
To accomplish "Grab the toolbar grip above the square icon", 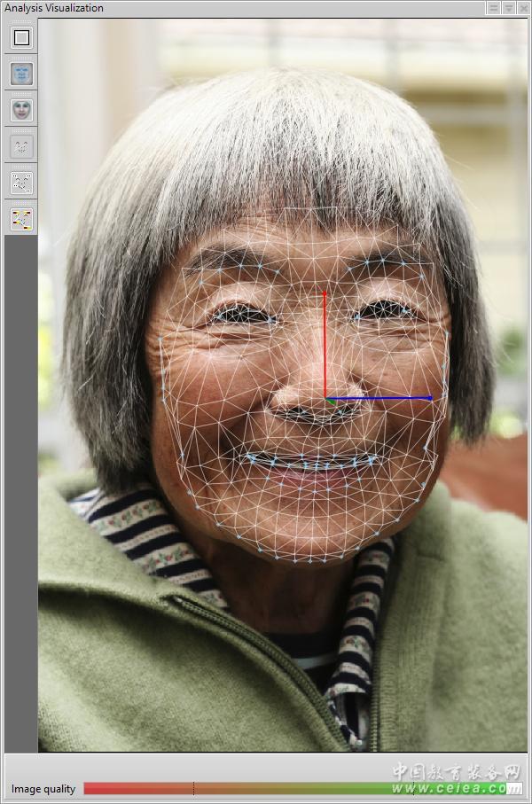I will (21, 23).
